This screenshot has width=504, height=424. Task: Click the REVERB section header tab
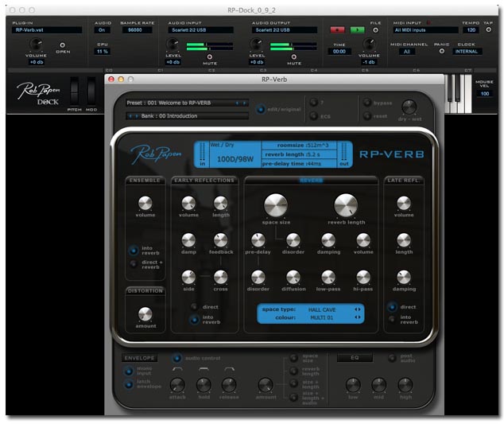click(x=311, y=181)
